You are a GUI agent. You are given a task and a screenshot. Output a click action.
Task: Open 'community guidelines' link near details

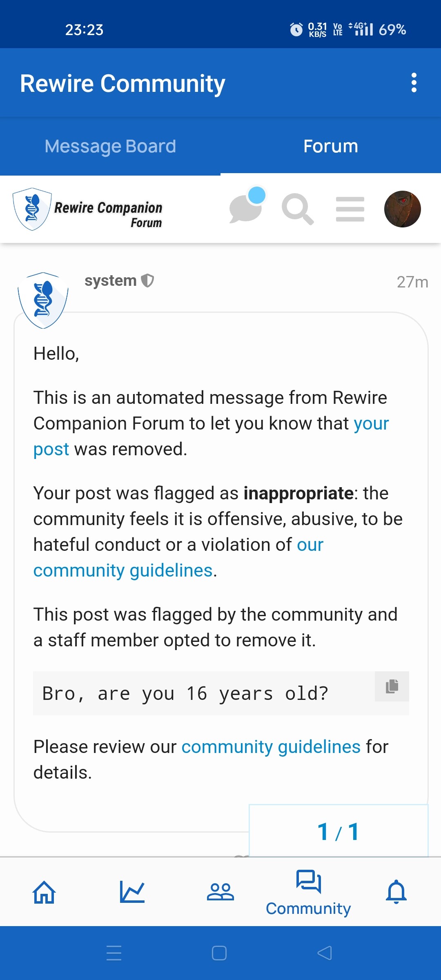pos(271,747)
